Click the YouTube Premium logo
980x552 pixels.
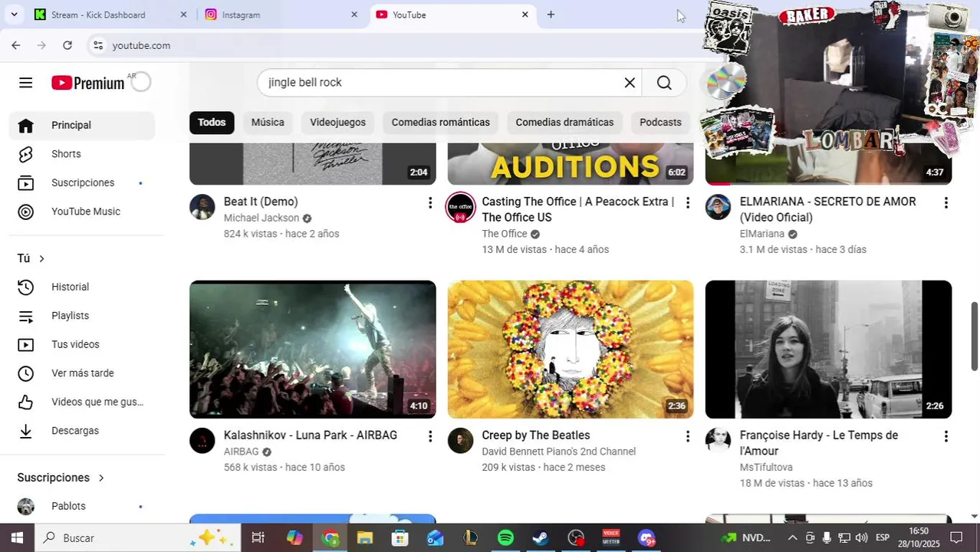(88, 83)
